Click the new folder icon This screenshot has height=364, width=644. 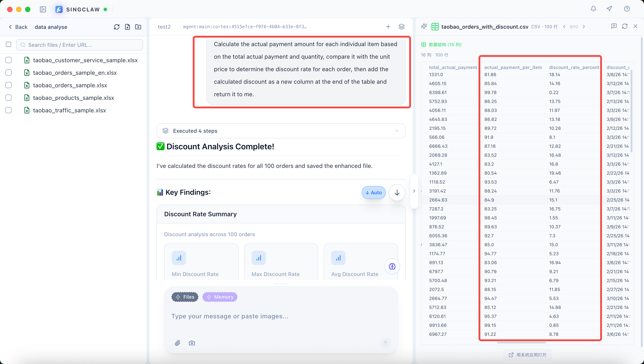tap(138, 27)
